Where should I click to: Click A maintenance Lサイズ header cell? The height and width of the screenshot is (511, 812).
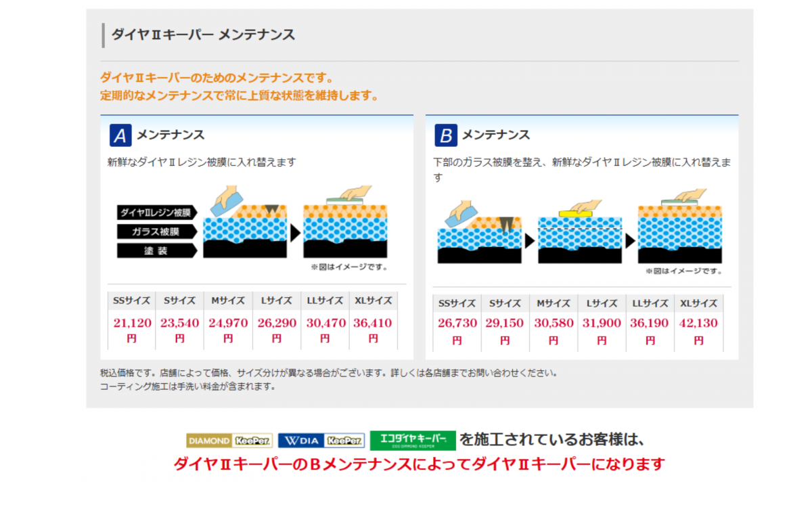[x=277, y=302]
